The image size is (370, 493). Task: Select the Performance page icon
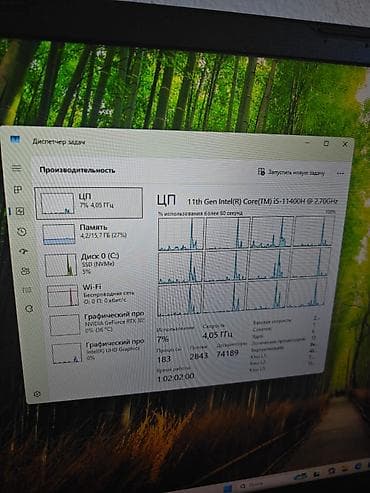20,211
